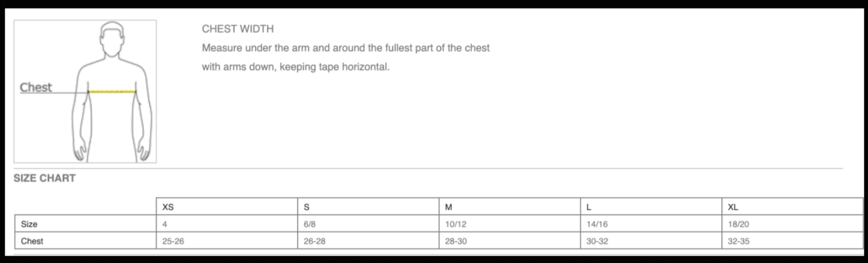The image size is (868, 263).
Task: Select the XL column header
Action: (x=733, y=207)
